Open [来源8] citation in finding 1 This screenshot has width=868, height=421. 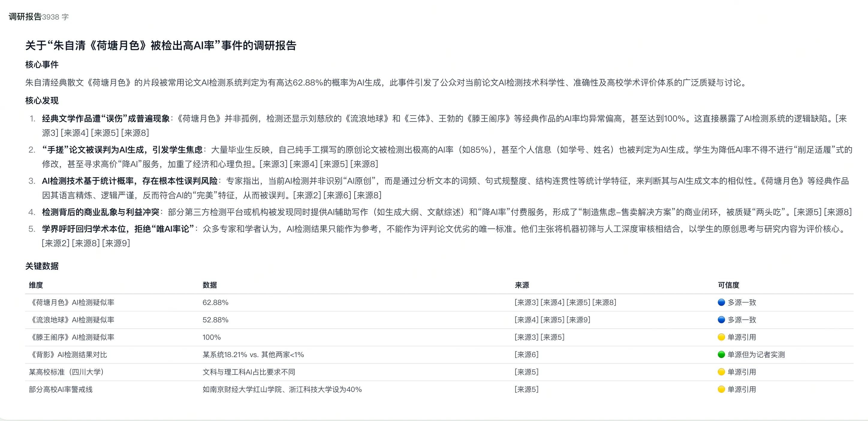point(135,133)
